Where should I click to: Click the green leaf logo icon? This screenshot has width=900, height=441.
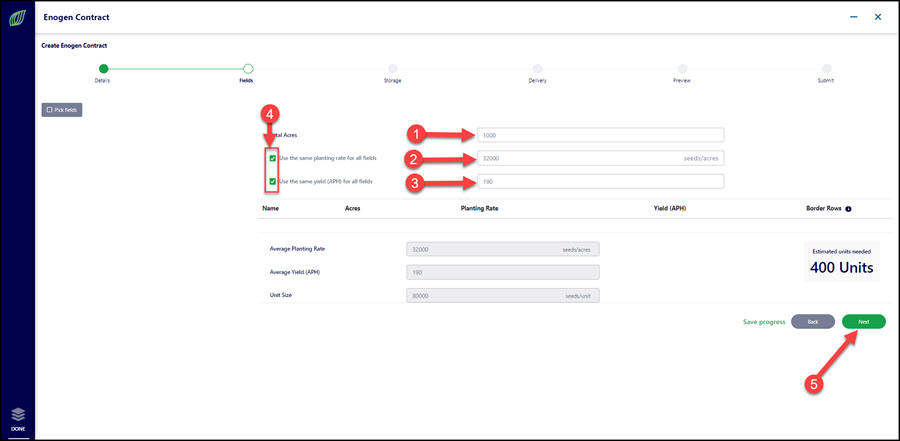17,17
